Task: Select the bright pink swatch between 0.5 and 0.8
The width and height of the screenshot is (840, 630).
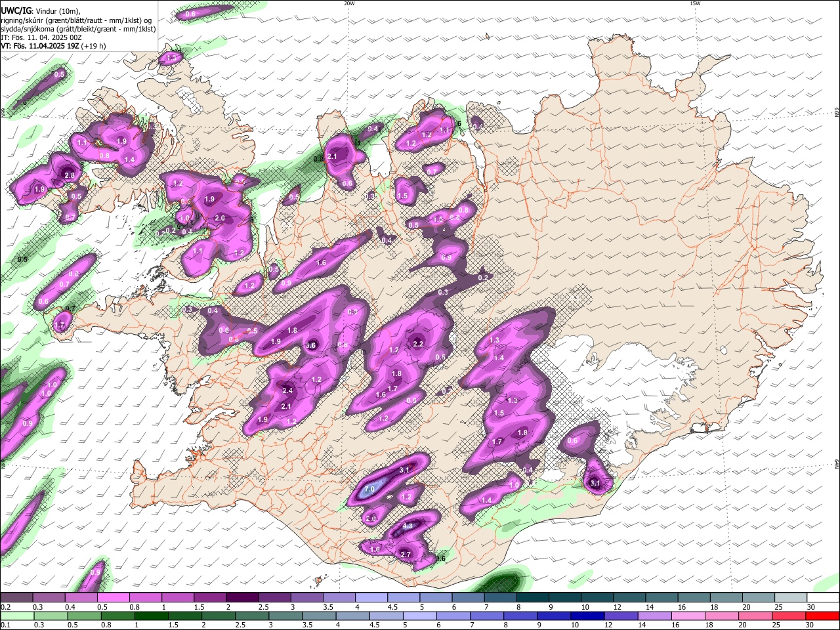Action: (x=113, y=598)
